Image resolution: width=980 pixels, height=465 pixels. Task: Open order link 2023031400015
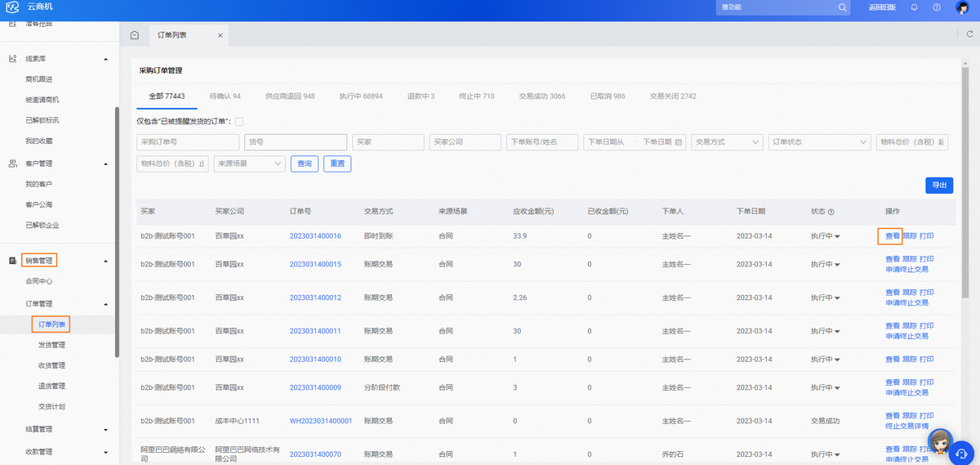[315, 264]
